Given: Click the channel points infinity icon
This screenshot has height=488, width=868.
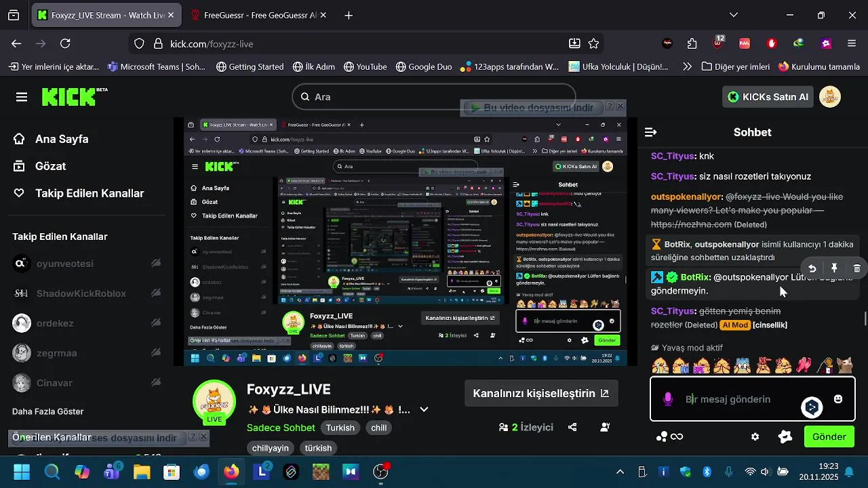Looking at the screenshot, I should tap(669, 437).
